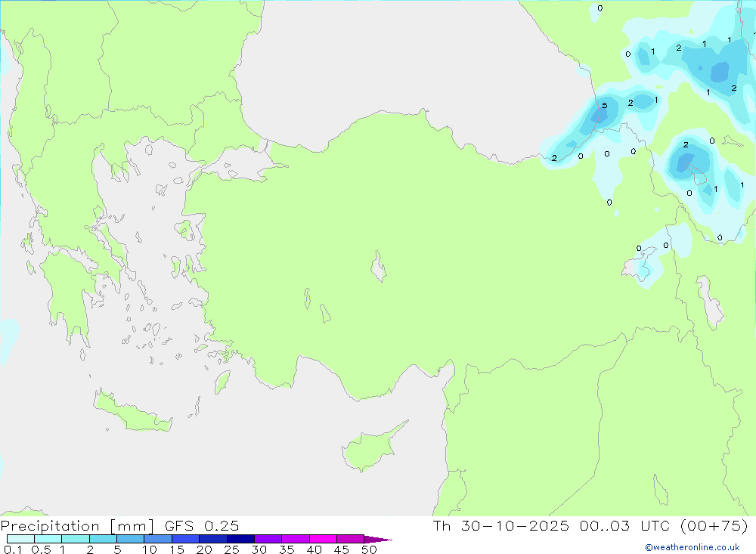The width and height of the screenshot is (756, 554).
Task: Select the 45–50 mm legend swatch
Action: pos(351,539)
